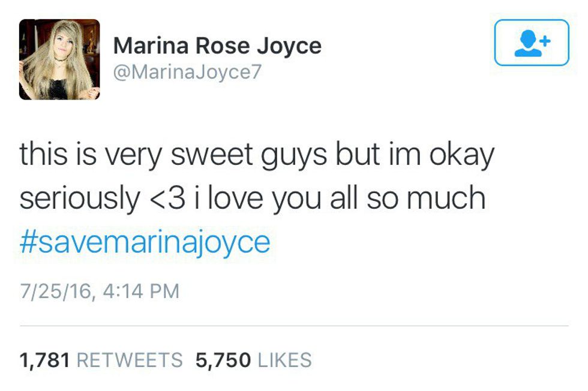Click the display name Marina Rose Joyce
This screenshot has width=588, height=391.
(x=217, y=46)
